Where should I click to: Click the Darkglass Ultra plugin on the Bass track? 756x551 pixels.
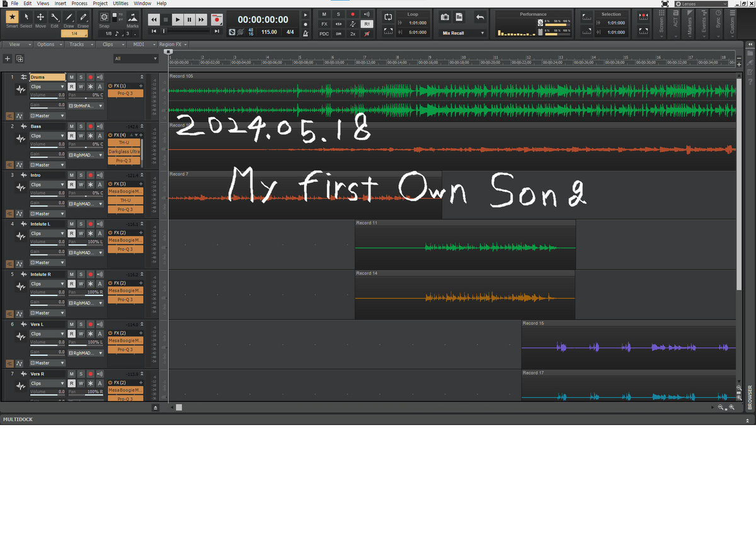tap(124, 152)
